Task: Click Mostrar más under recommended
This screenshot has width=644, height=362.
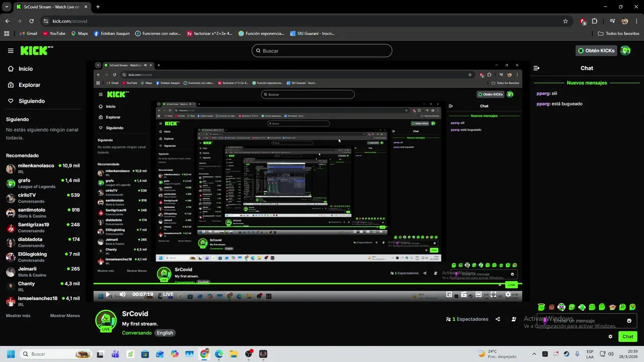Action: pos(18,316)
